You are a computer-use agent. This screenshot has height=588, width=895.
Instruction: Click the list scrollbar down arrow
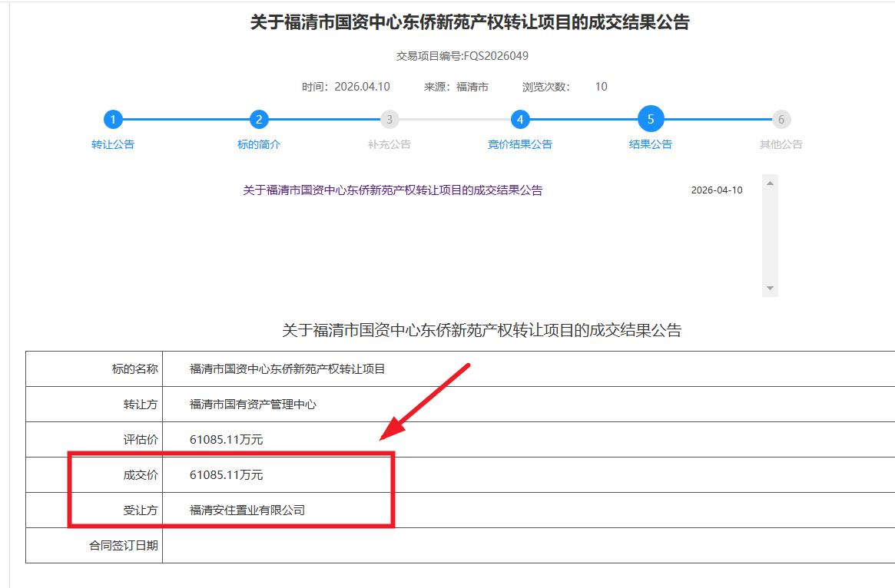[770, 289]
